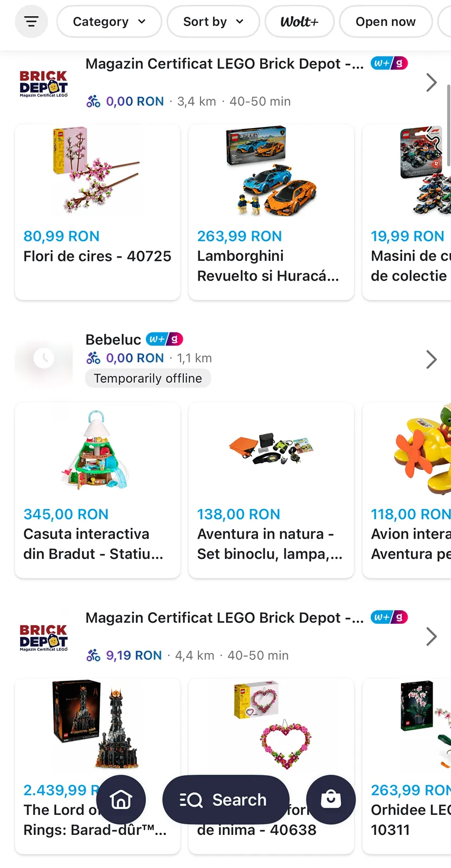The width and height of the screenshot is (451, 868).
Task: Toggle the Wolt+ filter chip
Action: point(299,22)
